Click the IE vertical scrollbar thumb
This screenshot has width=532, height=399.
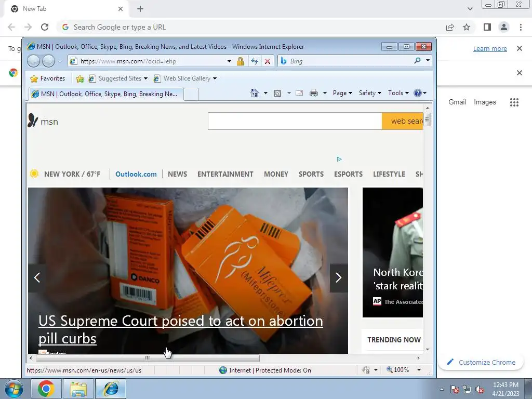click(428, 120)
